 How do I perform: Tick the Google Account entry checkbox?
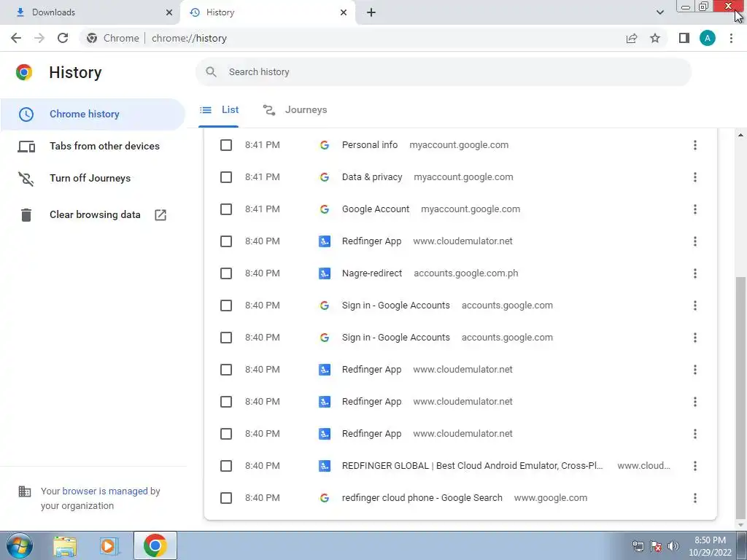[x=226, y=209]
